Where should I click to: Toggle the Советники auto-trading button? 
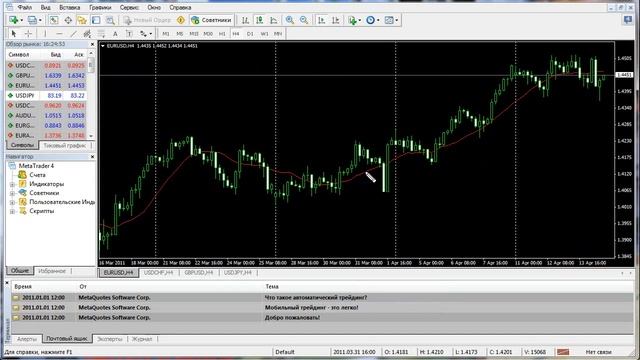point(211,20)
